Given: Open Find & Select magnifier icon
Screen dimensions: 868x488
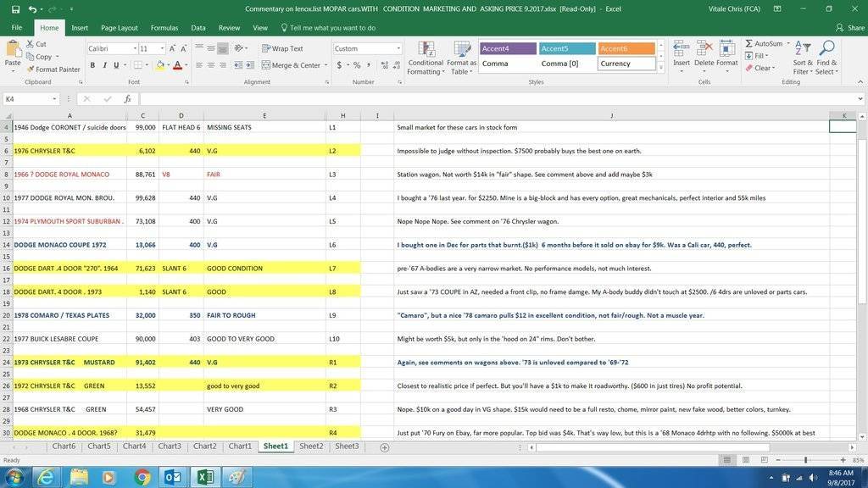Looking at the screenshot, I should pos(826,47).
